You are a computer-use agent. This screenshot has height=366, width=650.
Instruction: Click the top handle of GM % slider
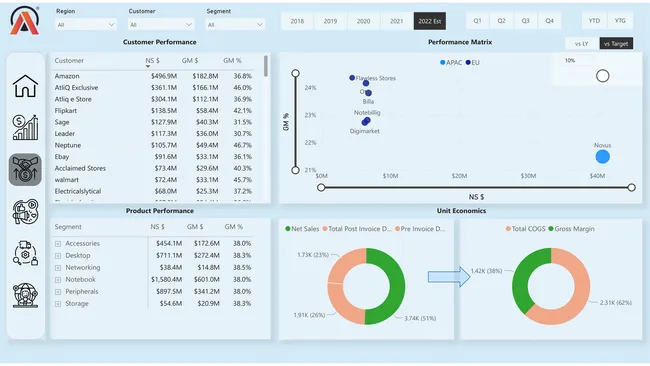(295, 73)
